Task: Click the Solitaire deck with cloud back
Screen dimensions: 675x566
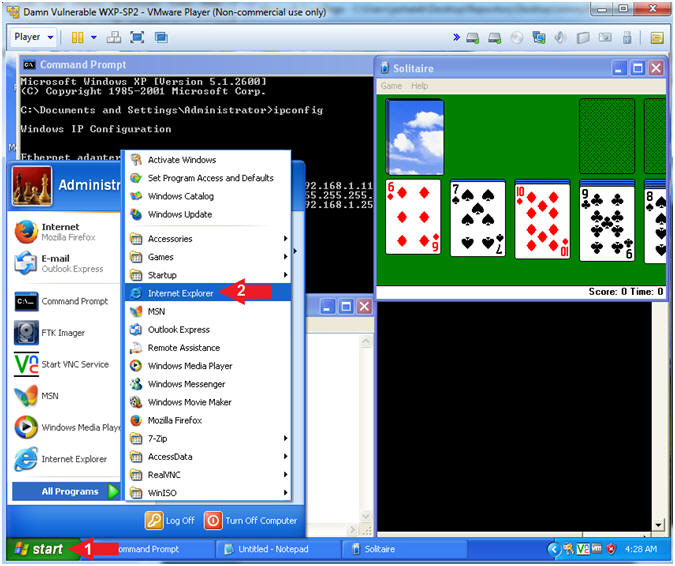Action: 415,136
